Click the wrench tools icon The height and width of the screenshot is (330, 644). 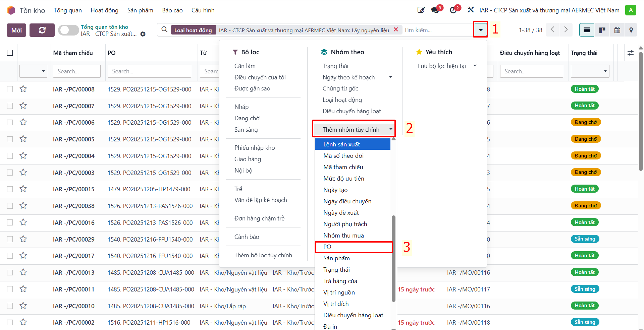coord(471,10)
